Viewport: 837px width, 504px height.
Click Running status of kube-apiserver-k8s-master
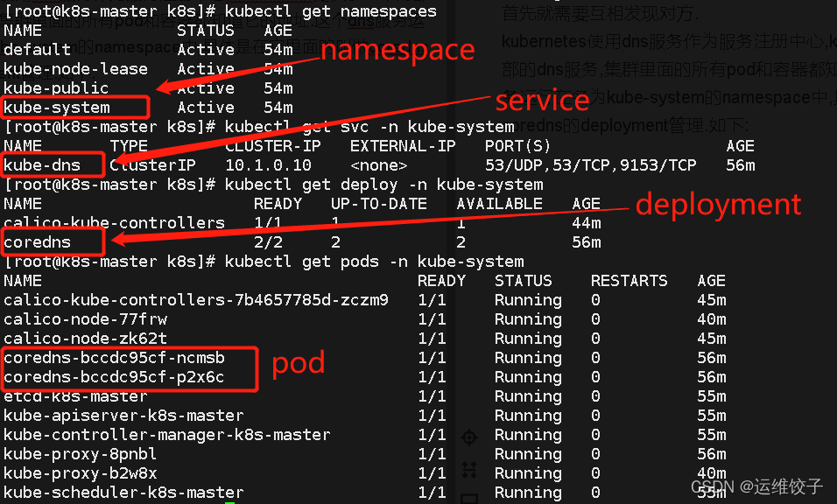(528, 416)
